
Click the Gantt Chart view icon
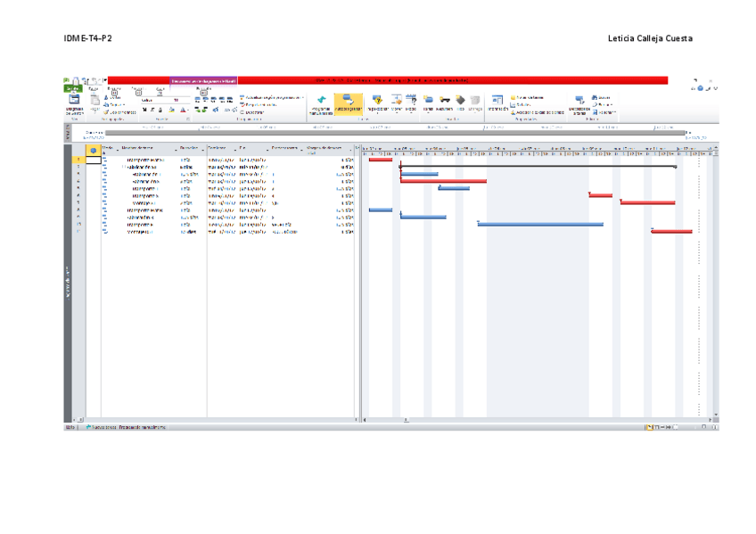point(74,101)
